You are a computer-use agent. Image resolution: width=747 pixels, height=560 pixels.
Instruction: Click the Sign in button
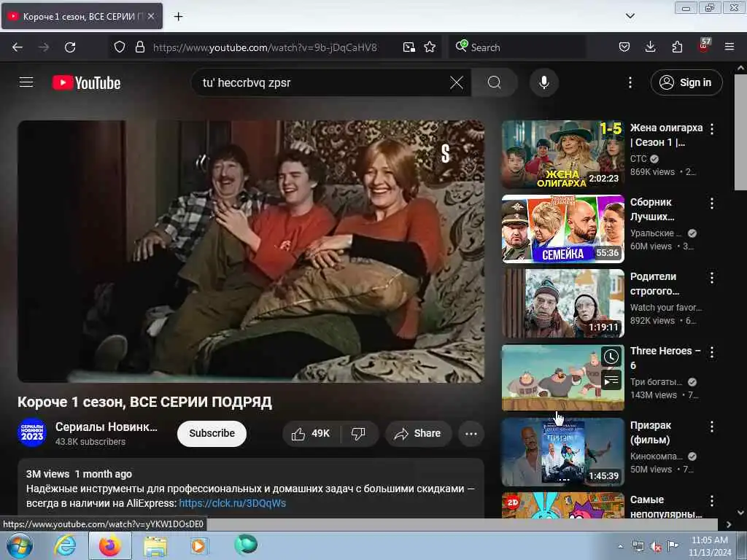686,82
